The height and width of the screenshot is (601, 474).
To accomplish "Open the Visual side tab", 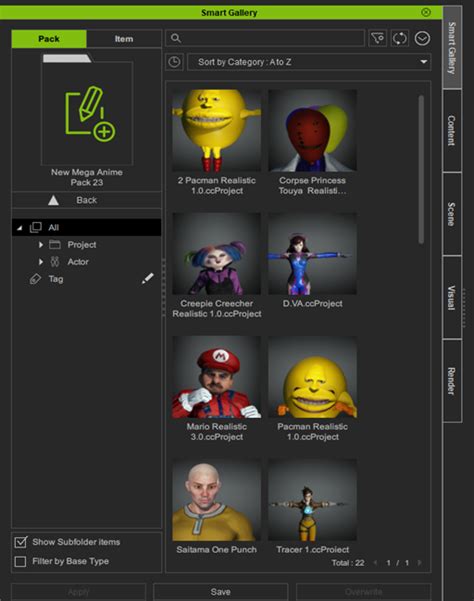I will [452, 297].
